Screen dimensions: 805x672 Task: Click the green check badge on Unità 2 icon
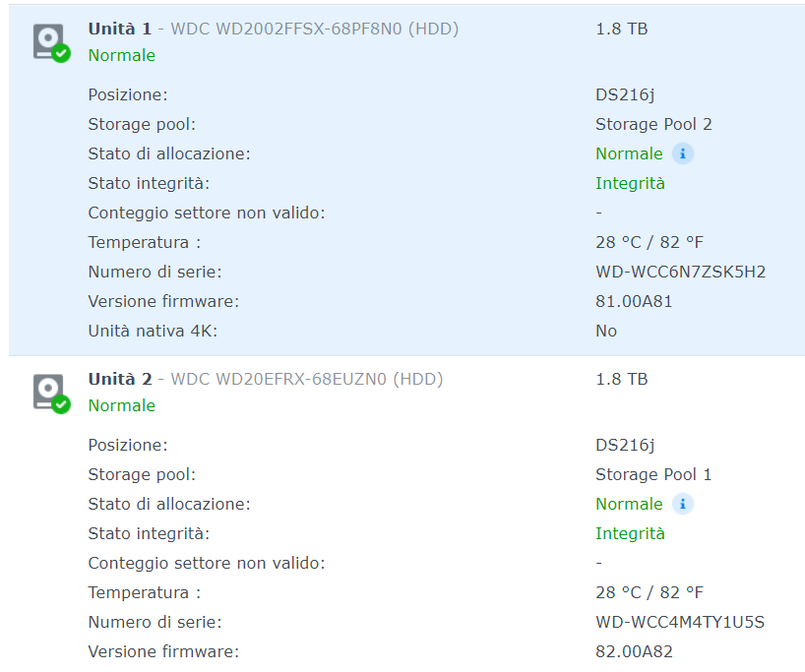point(61,404)
